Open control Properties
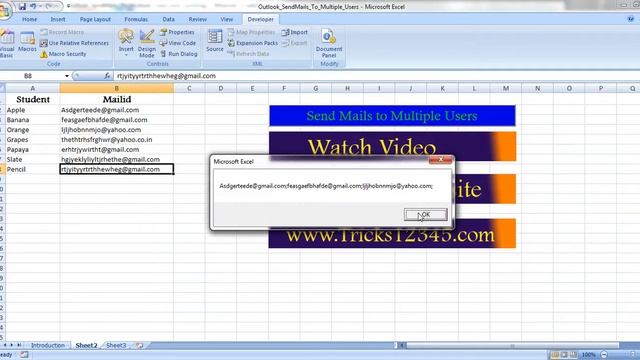Image resolution: width=640 pixels, height=360 pixels. [x=177, y=32]
